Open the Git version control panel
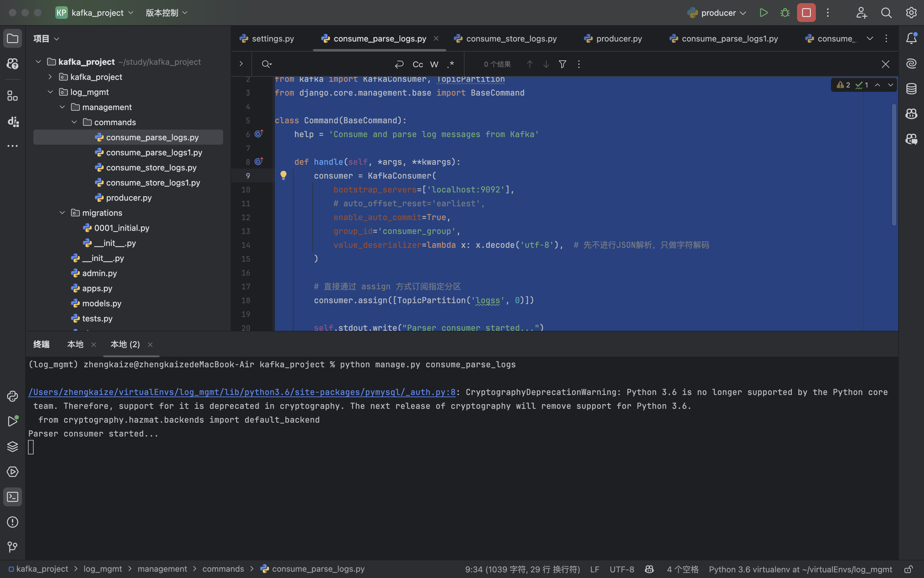Viewport: 924px width, 578px height. (x=12, y=547)
